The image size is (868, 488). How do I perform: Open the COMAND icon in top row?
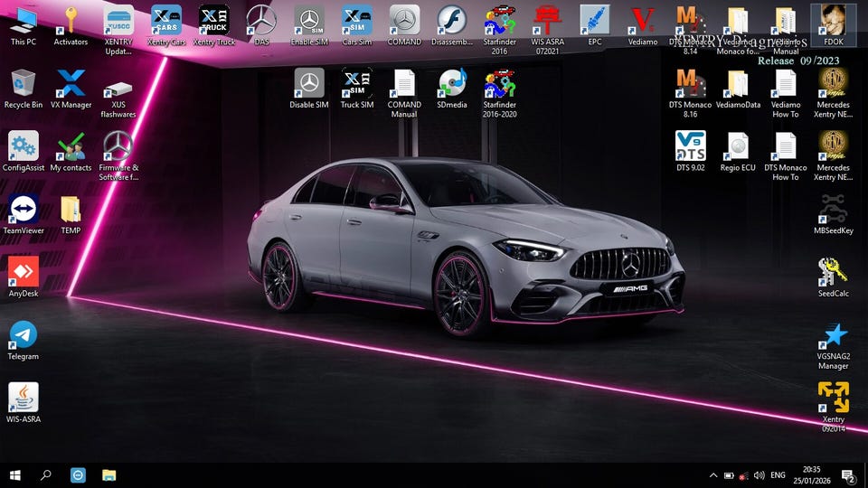point(404,25)
